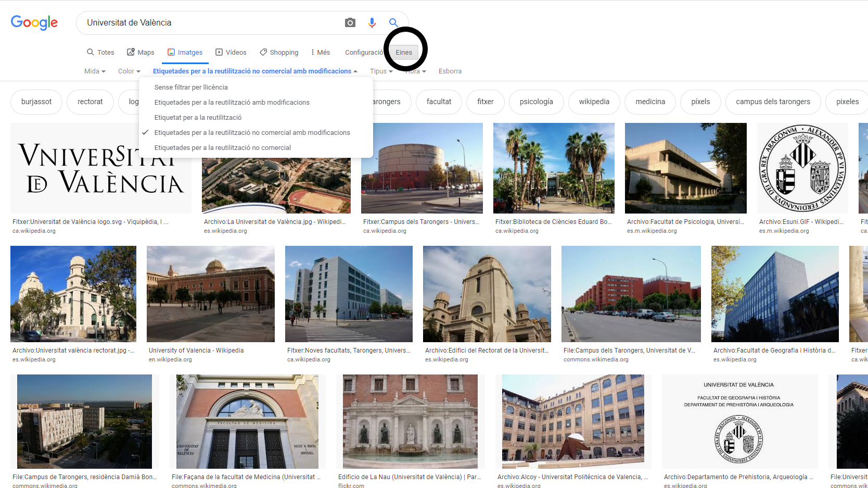Open Biblioteca de Ciències palm trees image
This screenshot has width=868, height=488.
coord(554,168)
